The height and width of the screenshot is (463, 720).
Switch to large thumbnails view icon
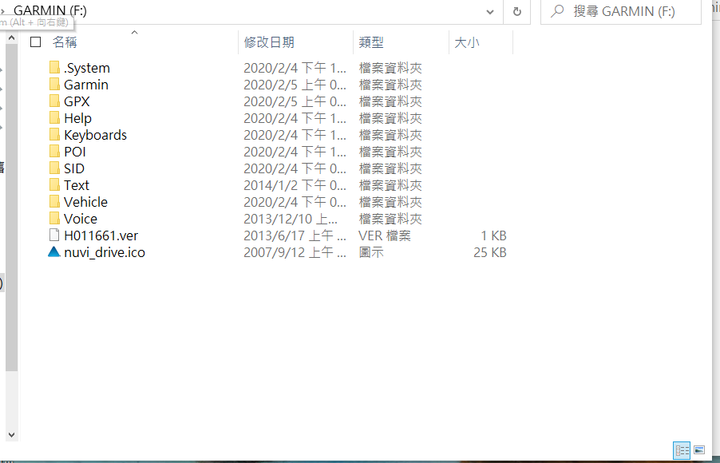coord(699,450)
